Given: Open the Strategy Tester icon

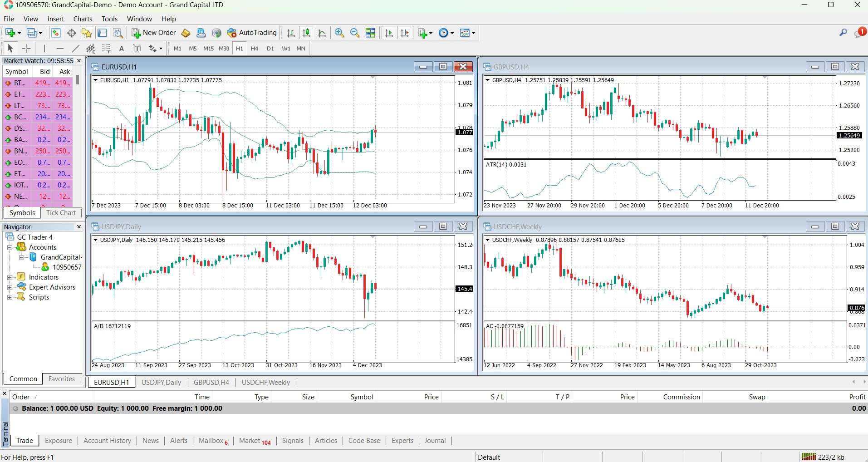Looking at the screenshot, I should pyautogui.click(x=118, y=33).
